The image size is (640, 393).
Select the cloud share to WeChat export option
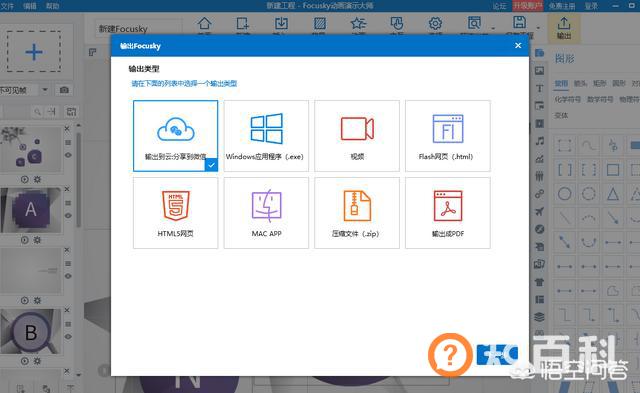[176, 135]
